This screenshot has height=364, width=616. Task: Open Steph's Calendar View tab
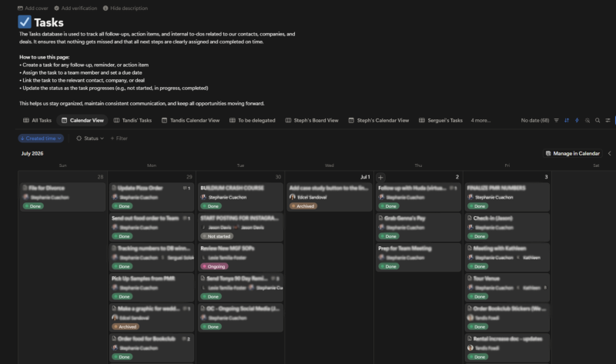(x=379, y=121)
